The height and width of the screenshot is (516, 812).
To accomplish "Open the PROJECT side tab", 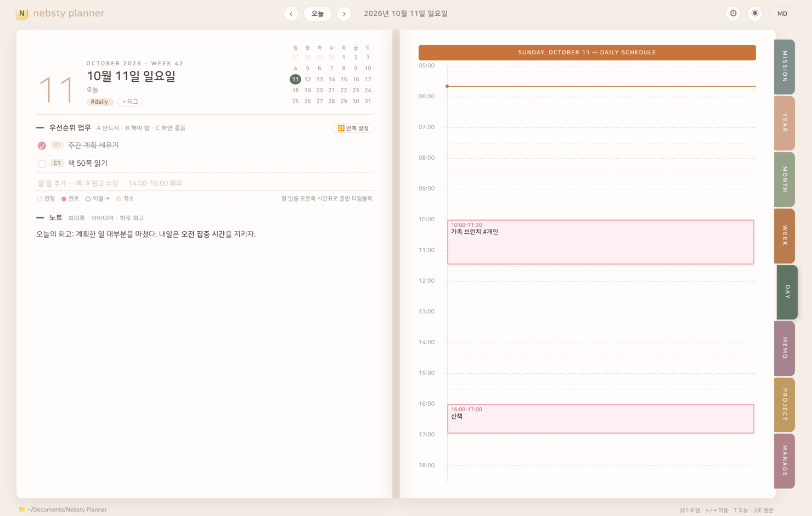I will pyautogui.click(x=785, y=405).
